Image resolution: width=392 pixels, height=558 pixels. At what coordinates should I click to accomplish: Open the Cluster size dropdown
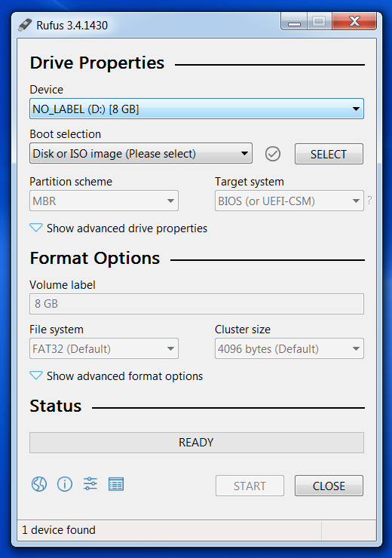pyautogui.click(x=289, y=348)
